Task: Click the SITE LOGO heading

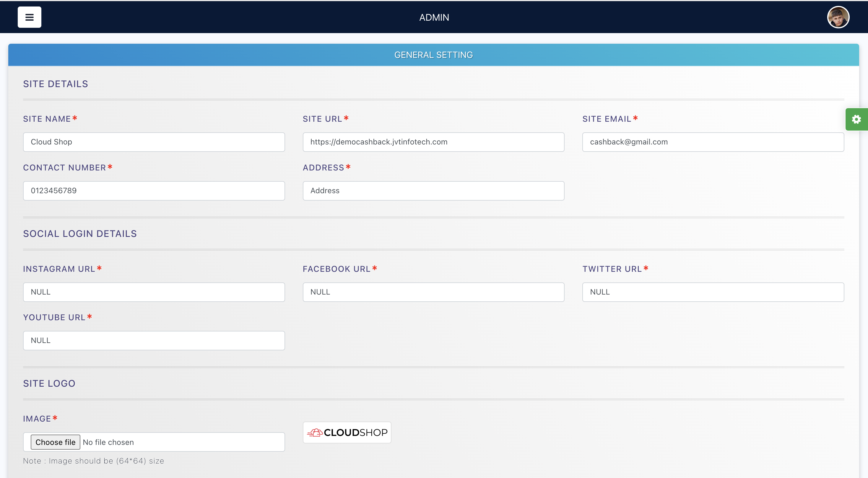Action: [49, 383]
